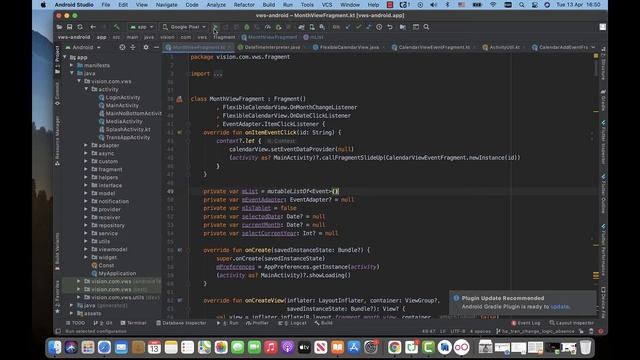Open Project panel gear options

146,47
